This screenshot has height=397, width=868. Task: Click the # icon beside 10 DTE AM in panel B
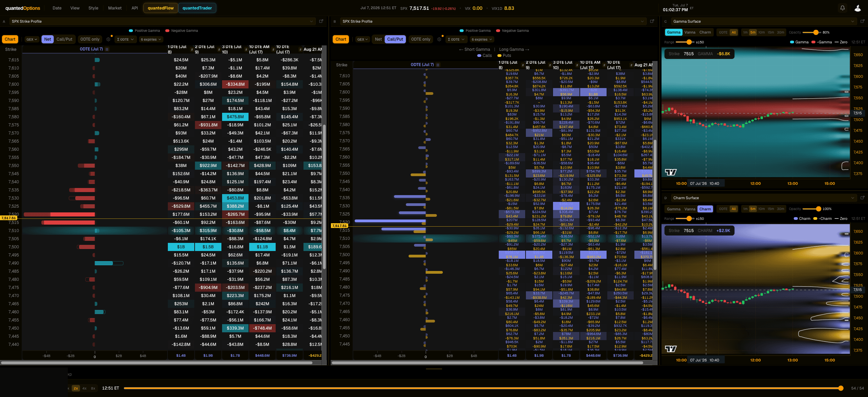[604, 65]
